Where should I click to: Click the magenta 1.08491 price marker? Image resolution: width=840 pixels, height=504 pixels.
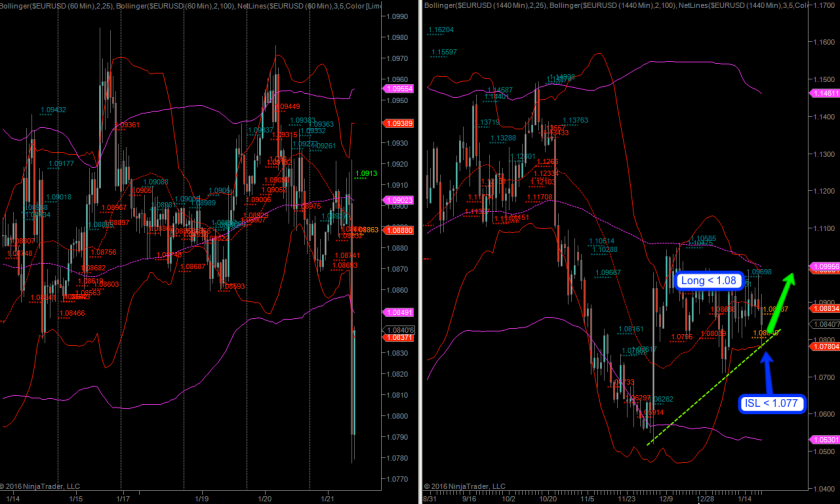pos(399,312)
